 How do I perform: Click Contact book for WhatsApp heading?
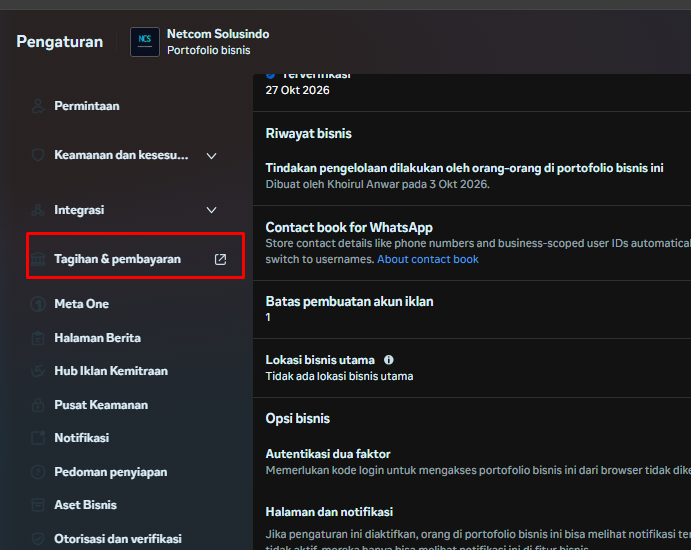click(349, 227)
